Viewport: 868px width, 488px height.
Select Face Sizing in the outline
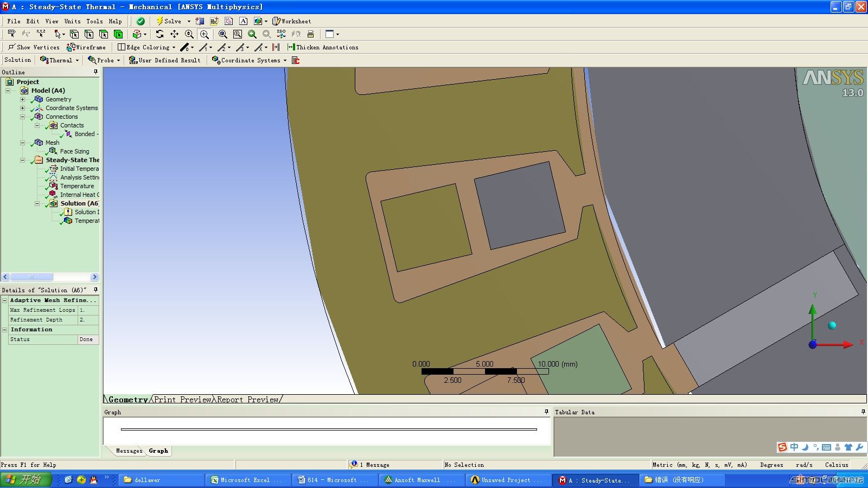click(x=74, y=151)
